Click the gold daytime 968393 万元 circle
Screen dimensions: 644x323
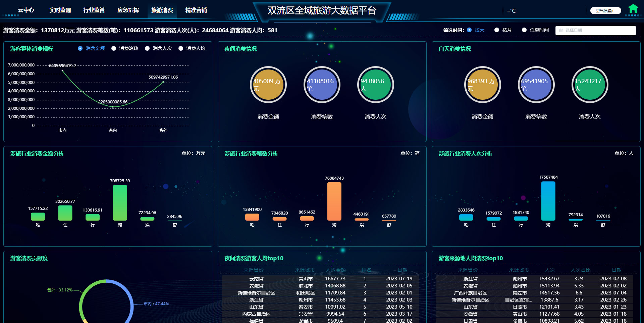[x=482, y=85]
